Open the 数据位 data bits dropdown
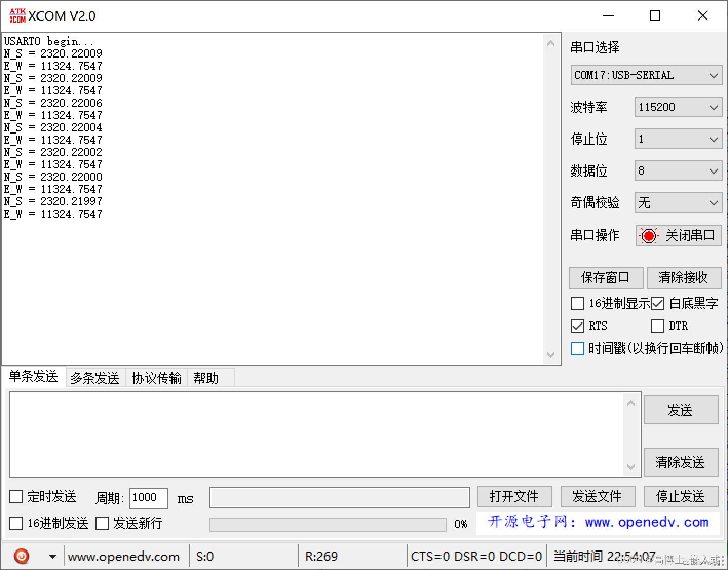Viewport: 728px width, 570px height. pyautogui.click(x=678, y=171)
